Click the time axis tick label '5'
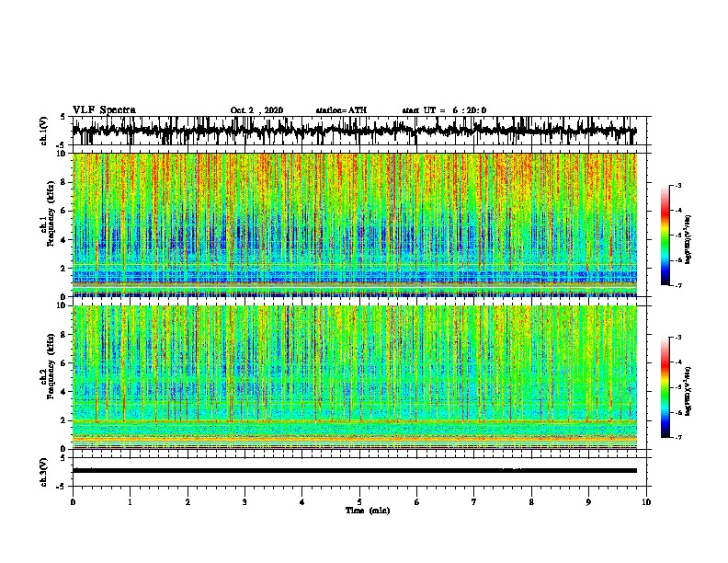The image size is (728, 563). (x=359, y=502)
